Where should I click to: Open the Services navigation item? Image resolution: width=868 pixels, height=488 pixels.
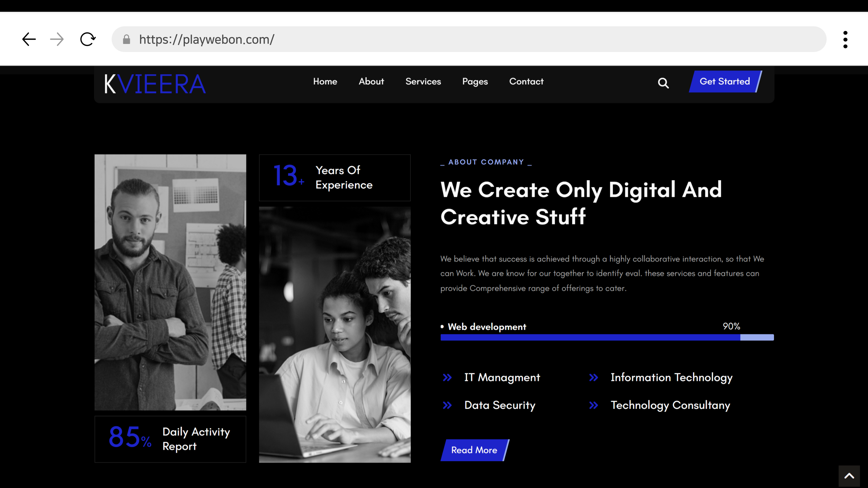423,82
